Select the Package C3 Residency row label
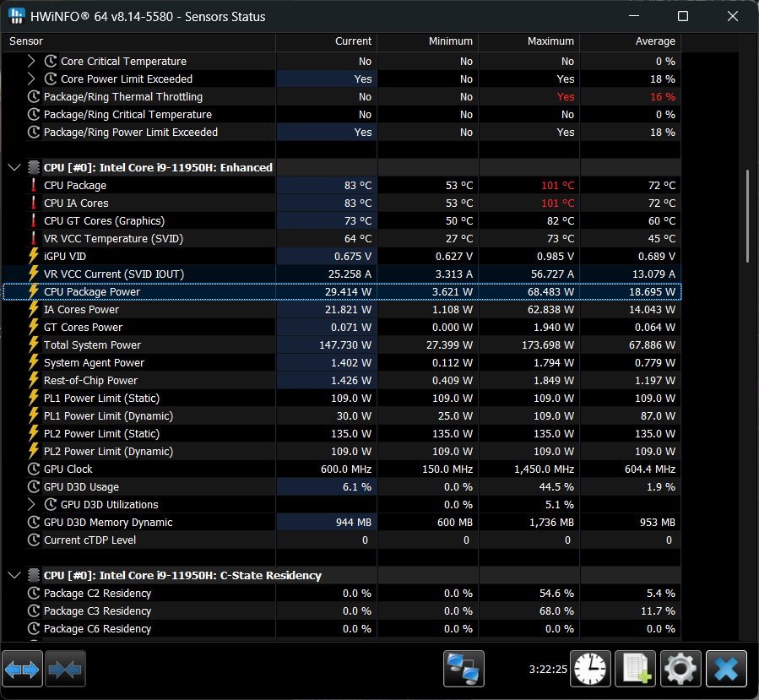Viewport: 759px width, 700px height. coord(98,611)
